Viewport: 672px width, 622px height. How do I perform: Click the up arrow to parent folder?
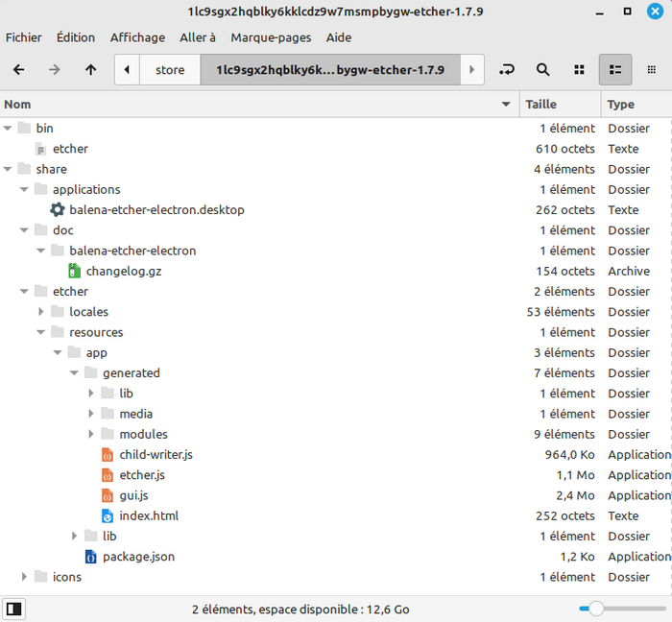(90, 69)
